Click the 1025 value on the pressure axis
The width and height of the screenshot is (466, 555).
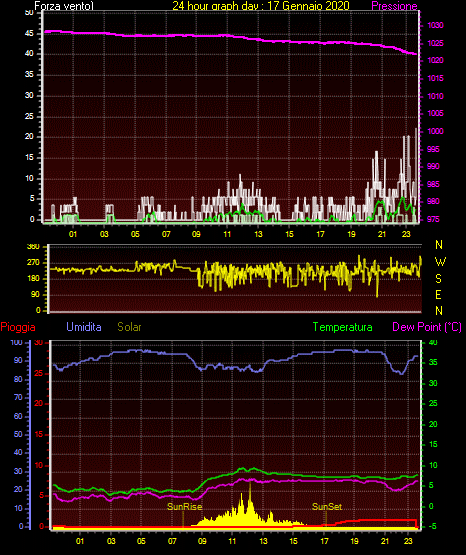[x=435, y=43]
